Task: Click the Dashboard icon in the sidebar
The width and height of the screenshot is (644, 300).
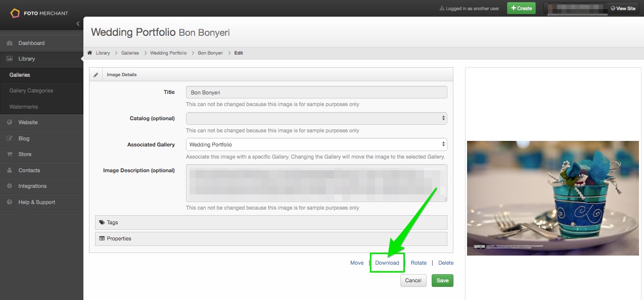Action: pos(10,43)
